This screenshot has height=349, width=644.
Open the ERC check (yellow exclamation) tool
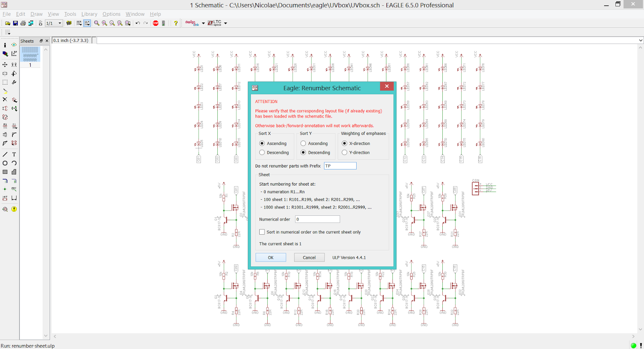pyautogui.click(x=14, y=209)
